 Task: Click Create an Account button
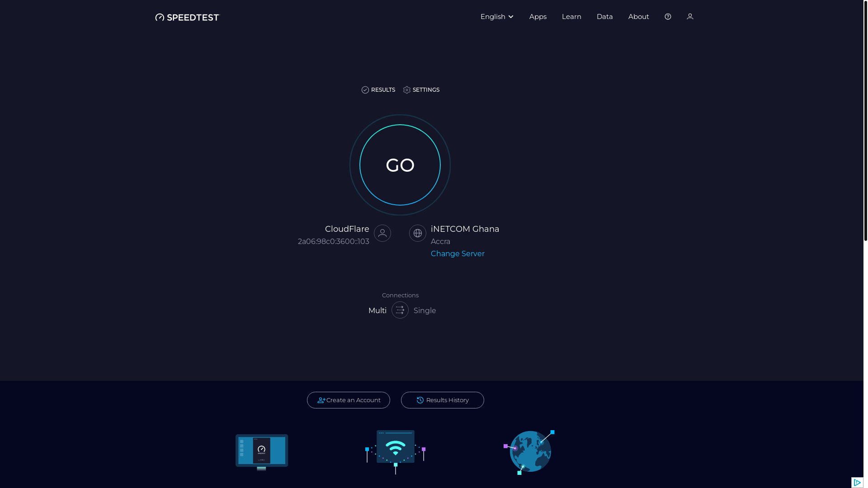click(x=349, y=400)
